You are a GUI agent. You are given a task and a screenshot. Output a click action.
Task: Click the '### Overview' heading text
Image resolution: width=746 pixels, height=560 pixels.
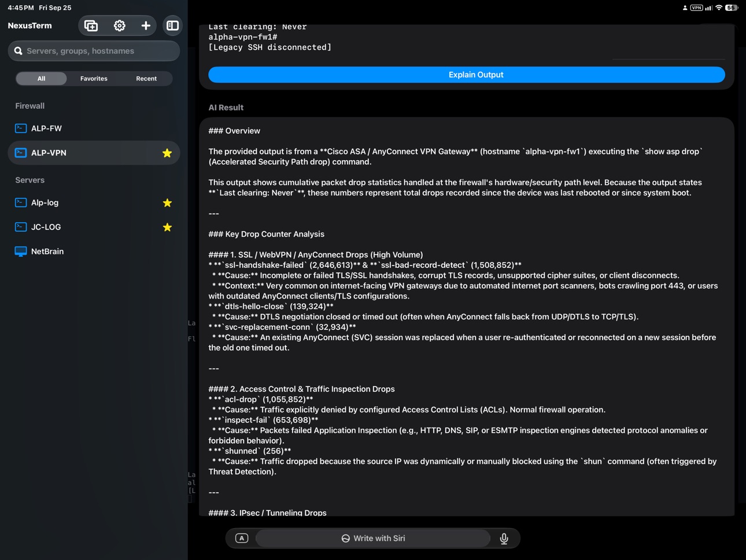click(x=234, y=131)
